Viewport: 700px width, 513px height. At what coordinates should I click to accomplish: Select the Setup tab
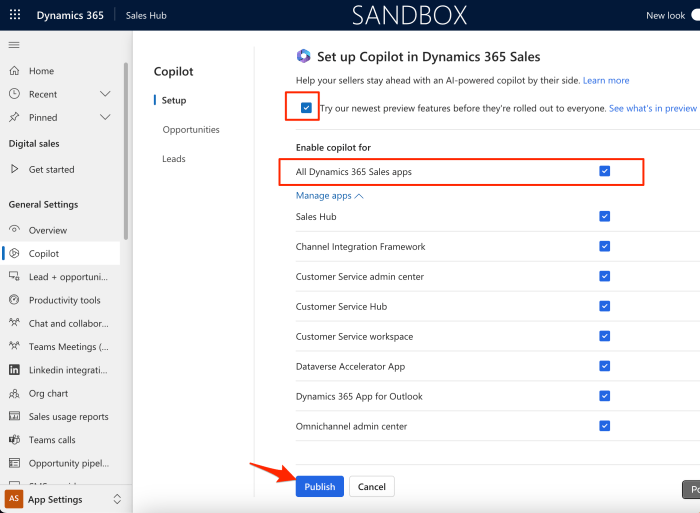(x=174, y=100)
